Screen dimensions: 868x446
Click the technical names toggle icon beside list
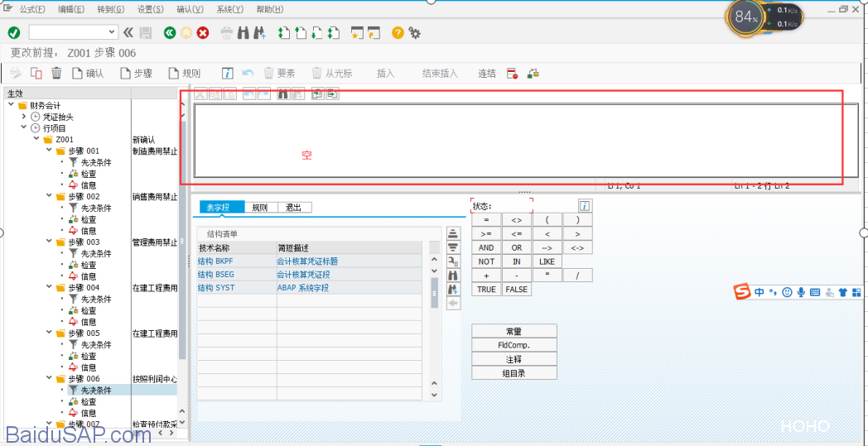[x=453, y=261]
